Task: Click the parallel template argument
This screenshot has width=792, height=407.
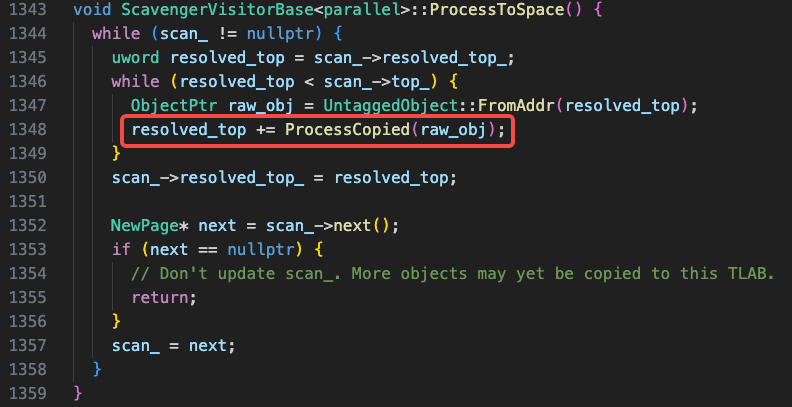Action: [x=361, y=10]
